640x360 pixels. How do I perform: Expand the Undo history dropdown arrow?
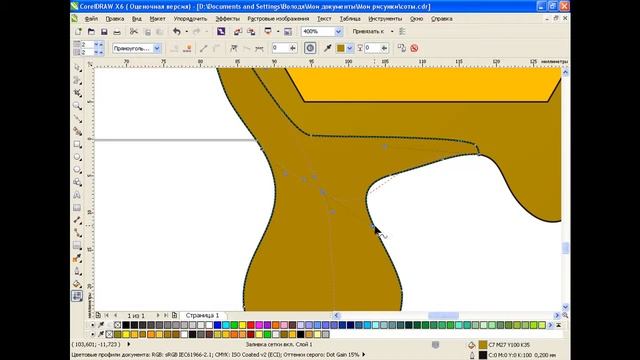(x=187, y=31)
